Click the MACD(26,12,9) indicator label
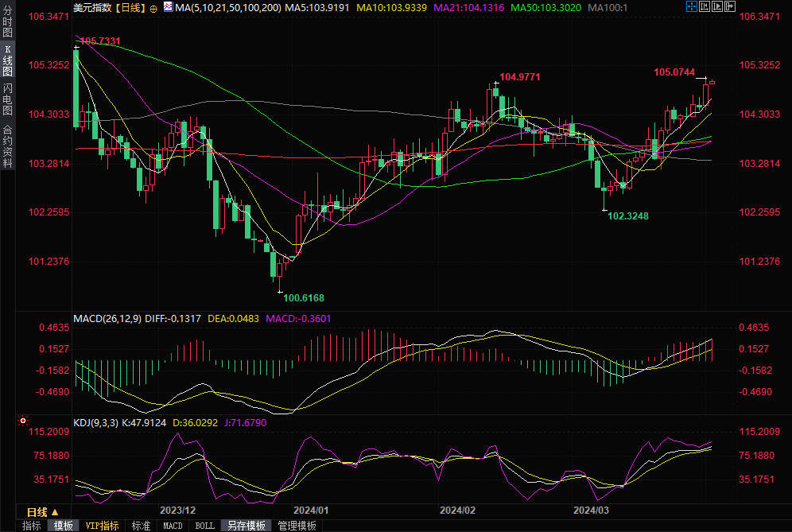Image resolution: width=792 pixels, height=532 pixels. (x=107, y=319)
